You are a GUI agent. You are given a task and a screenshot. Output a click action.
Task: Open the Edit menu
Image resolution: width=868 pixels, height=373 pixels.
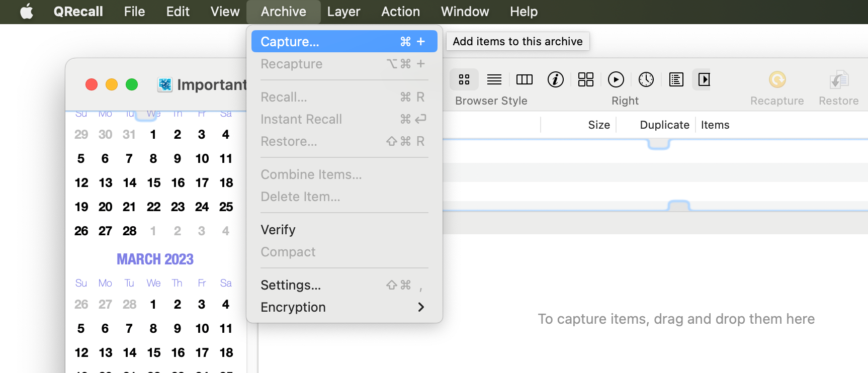178,12
